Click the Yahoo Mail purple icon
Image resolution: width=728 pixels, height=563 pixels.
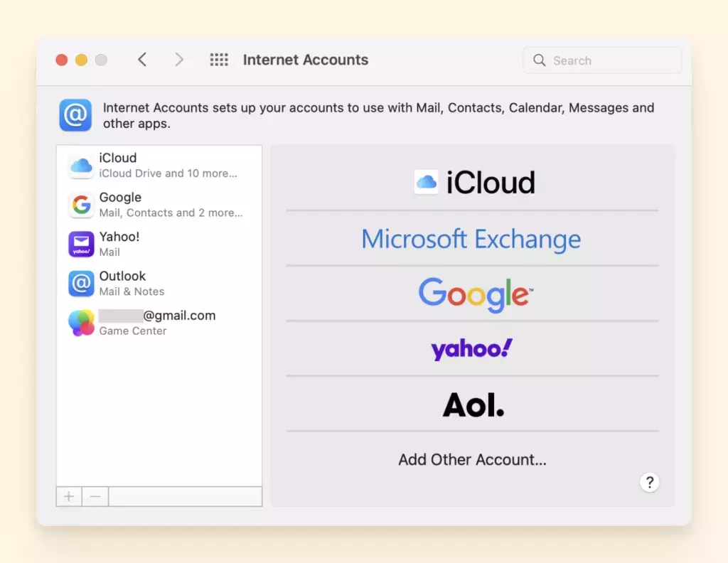click(x=81, y=244)
